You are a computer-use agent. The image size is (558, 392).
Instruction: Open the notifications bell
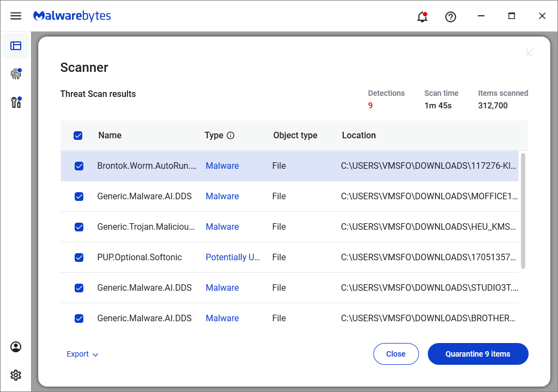tap(422, 17)
